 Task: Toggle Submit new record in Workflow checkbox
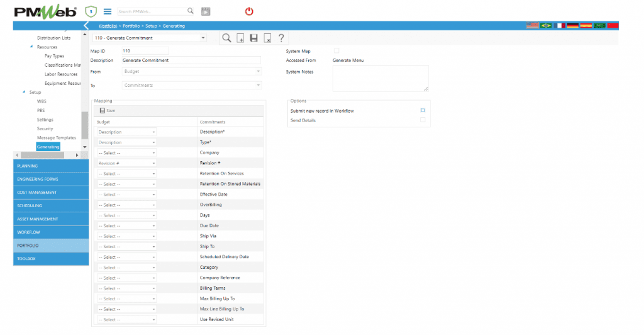[423, 110]
